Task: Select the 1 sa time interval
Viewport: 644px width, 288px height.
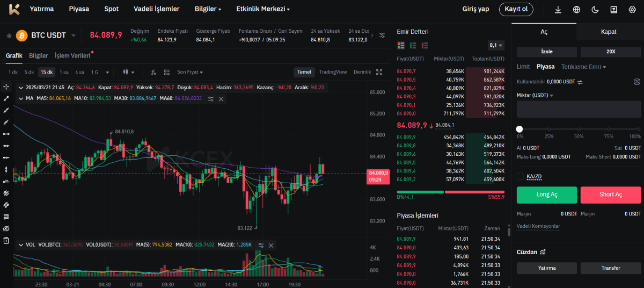Action: click(x=64, y=72)
